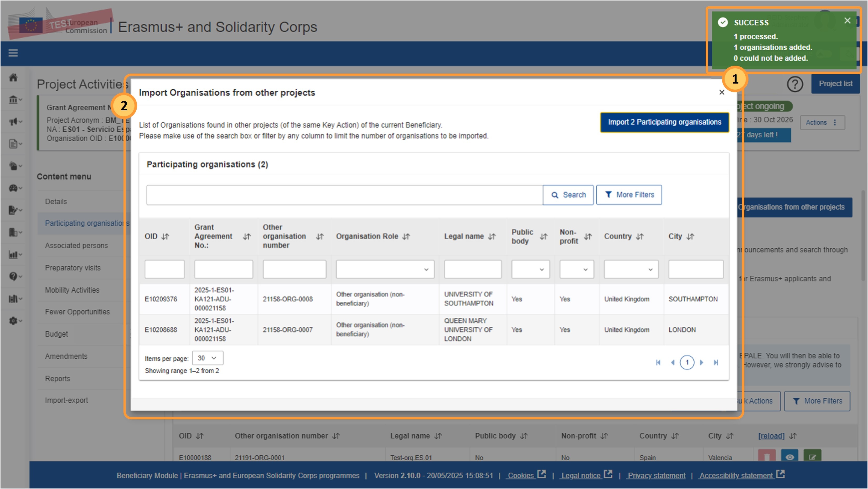Open Associated persons in Content menu
The width and height of the screenshot is (868, 489).
click(x=76, y=245)
